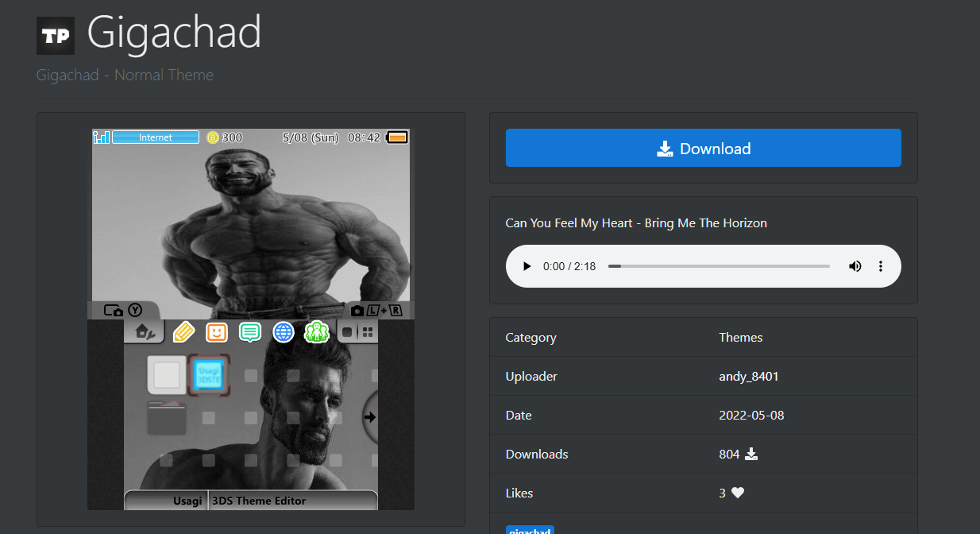Click the Downloads count 804
Screen dimensions: 980x534
(x=729, y=454)
